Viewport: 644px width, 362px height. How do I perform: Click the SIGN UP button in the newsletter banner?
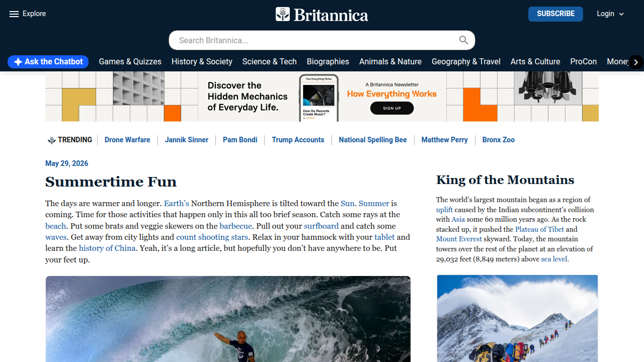[392, 108]
